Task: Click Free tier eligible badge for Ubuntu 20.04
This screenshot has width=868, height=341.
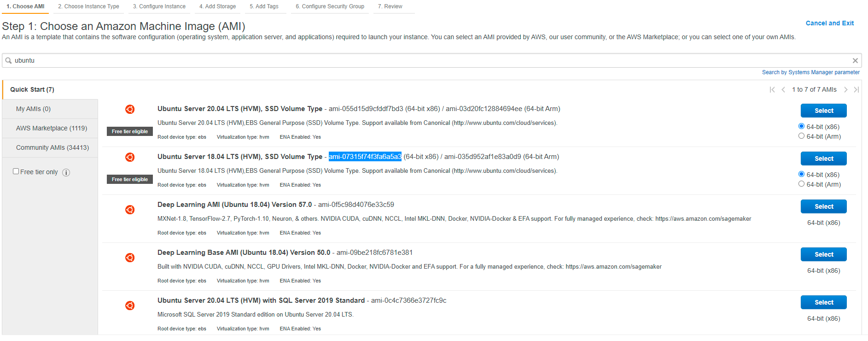Action: 130,131
